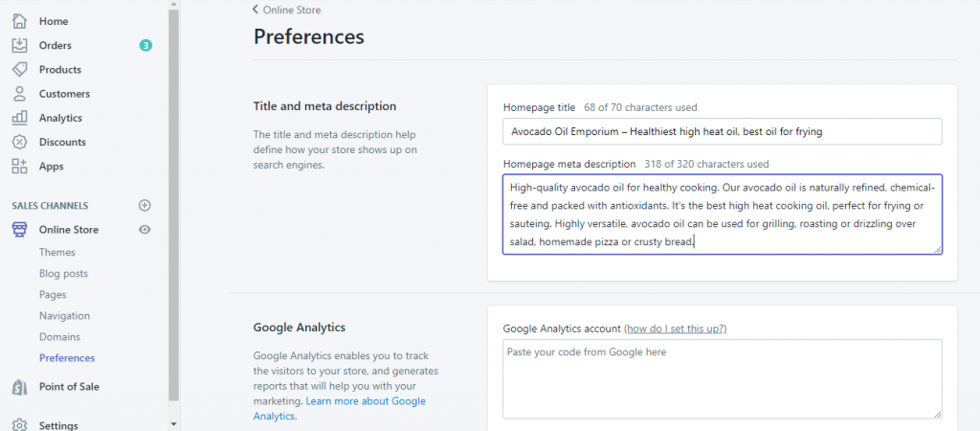
Task: Open Orders in the sidebar
Action: (55, 45)
